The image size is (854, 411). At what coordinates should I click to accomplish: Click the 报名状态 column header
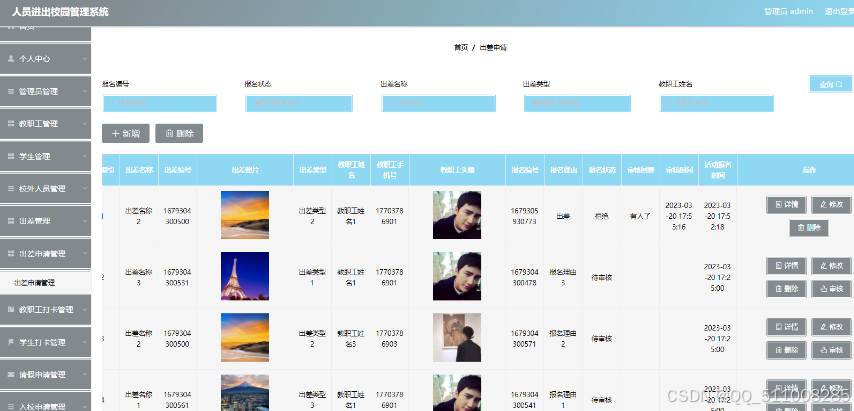pyautogui.click(x=602, y=170)
